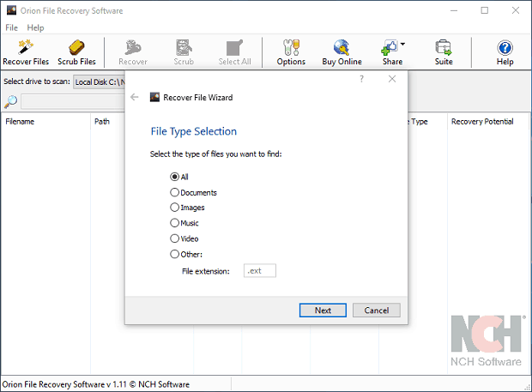The height and width of the screenshot is (392, 532).
Task: Click the Scrub Files eraser icon
Action: (x=76, y=47)
